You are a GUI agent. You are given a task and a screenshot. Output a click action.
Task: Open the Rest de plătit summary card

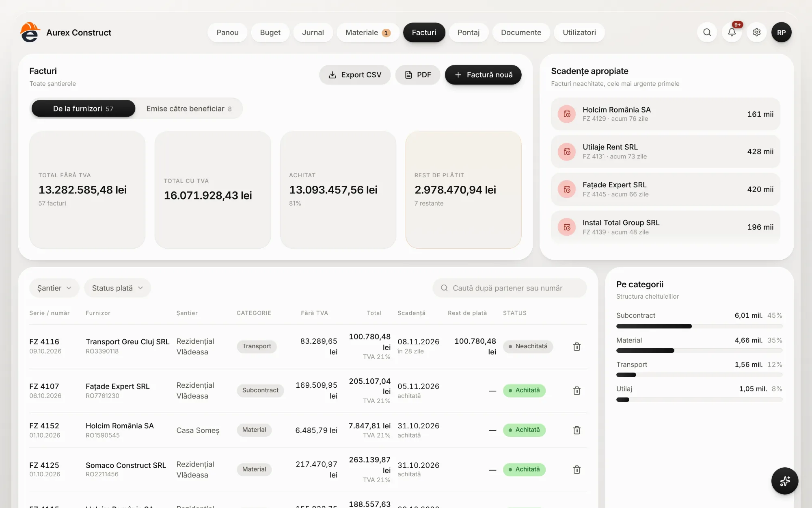[463, 189]
